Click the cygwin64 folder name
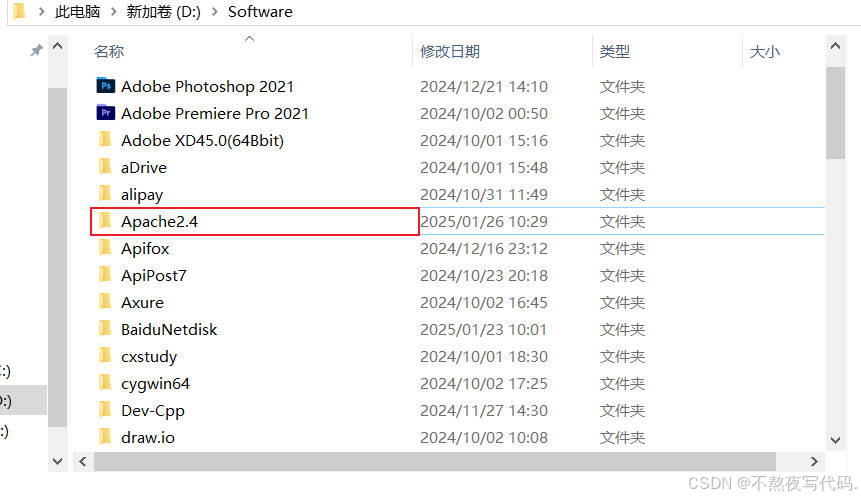Image resolution: width=861 pixels, height=498 pixels. 155,384
